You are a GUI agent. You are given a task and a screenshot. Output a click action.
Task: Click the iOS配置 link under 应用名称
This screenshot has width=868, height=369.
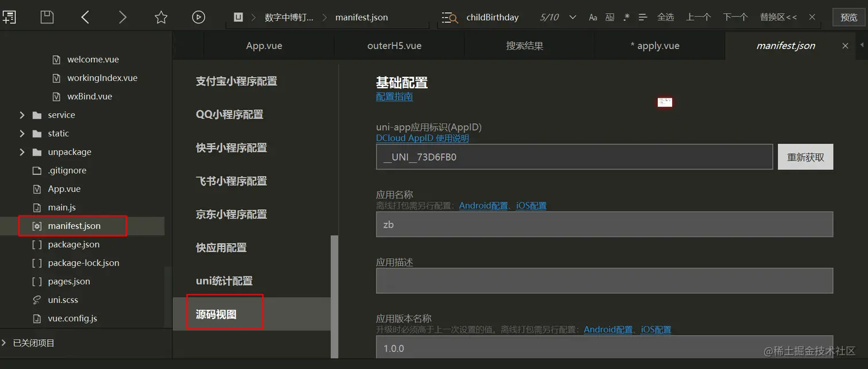pyautogui.click(x=531, y=206)
